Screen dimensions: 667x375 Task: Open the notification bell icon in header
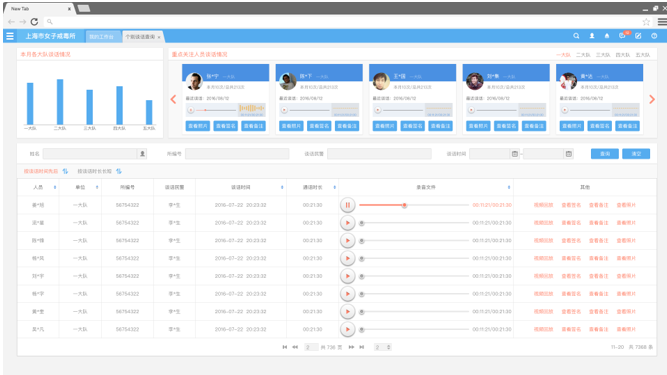[607, 36]
